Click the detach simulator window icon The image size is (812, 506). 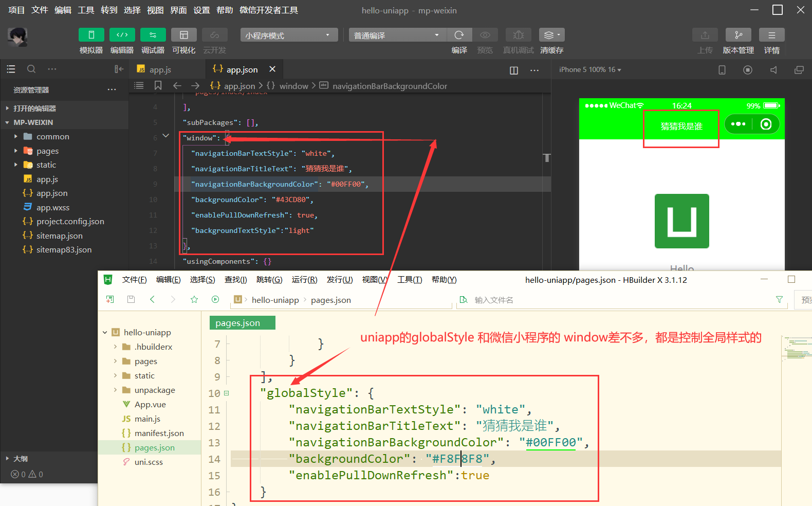pyautogui.click(x=799, y=70)
